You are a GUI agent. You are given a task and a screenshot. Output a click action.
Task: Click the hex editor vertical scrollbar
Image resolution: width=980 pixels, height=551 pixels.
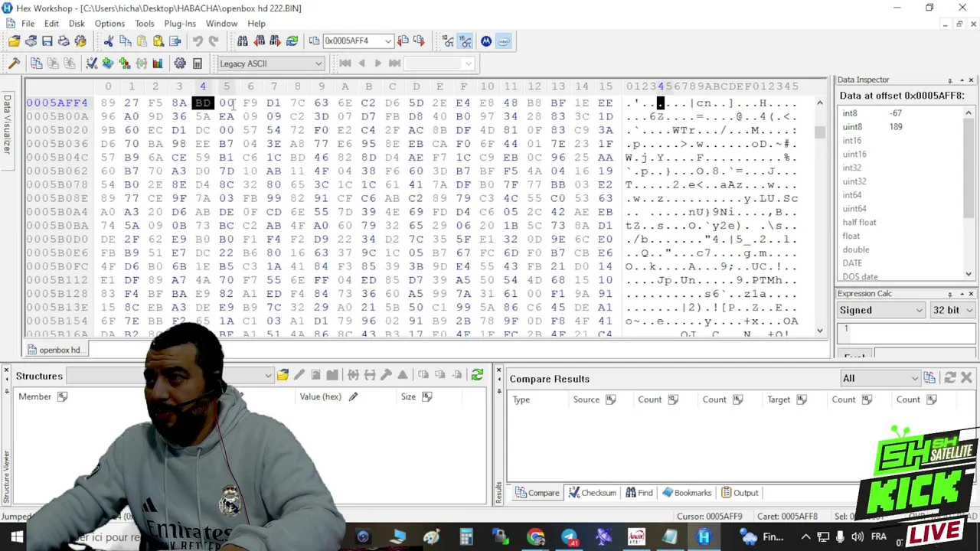click(820, 216)
